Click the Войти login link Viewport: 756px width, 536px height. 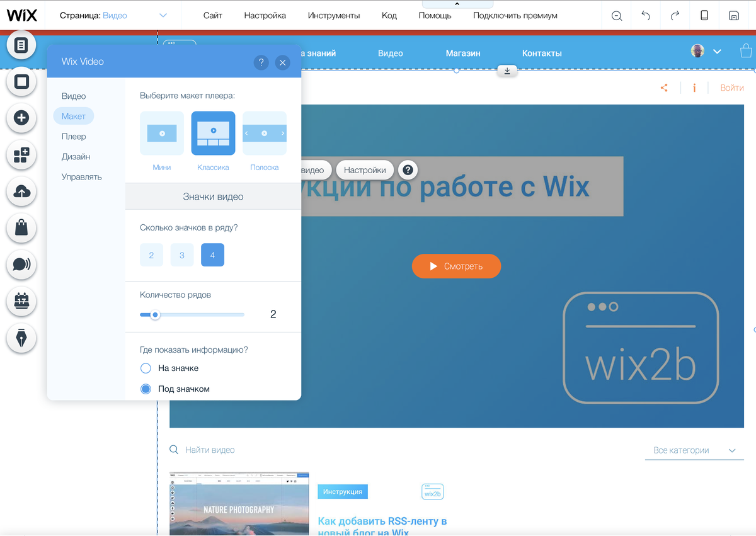point(732,88)
